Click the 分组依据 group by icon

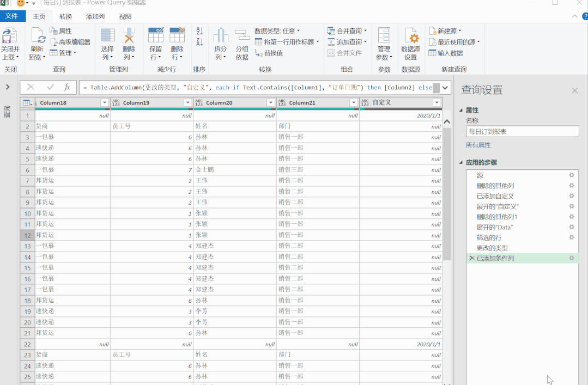coord(243,35)
